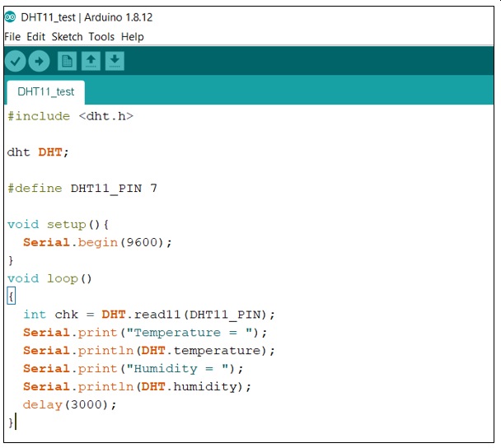Screen dimensions: 501x448
Task: Click the Verify sketch checkmark button
Action: (x=16, y=61)
